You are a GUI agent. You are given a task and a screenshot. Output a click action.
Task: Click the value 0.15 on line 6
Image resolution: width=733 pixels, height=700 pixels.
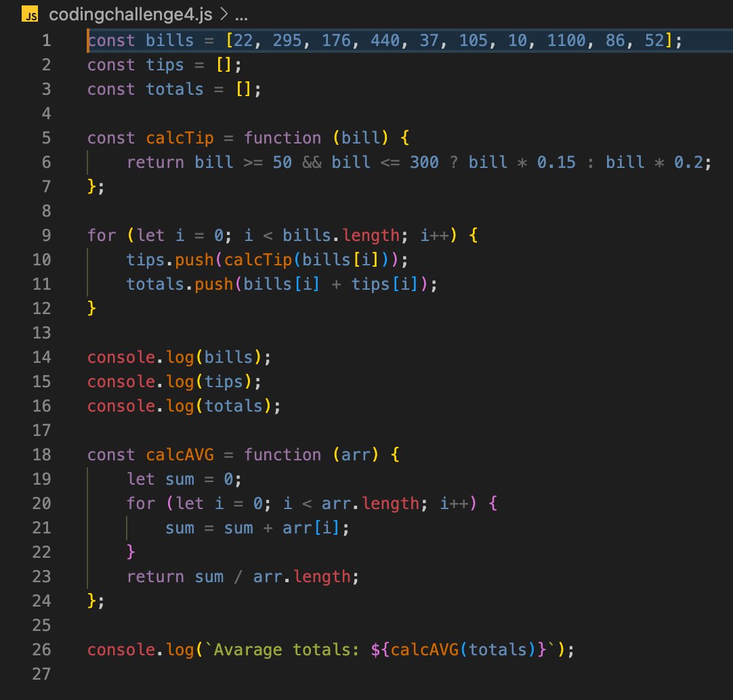[x=556, y=162]
